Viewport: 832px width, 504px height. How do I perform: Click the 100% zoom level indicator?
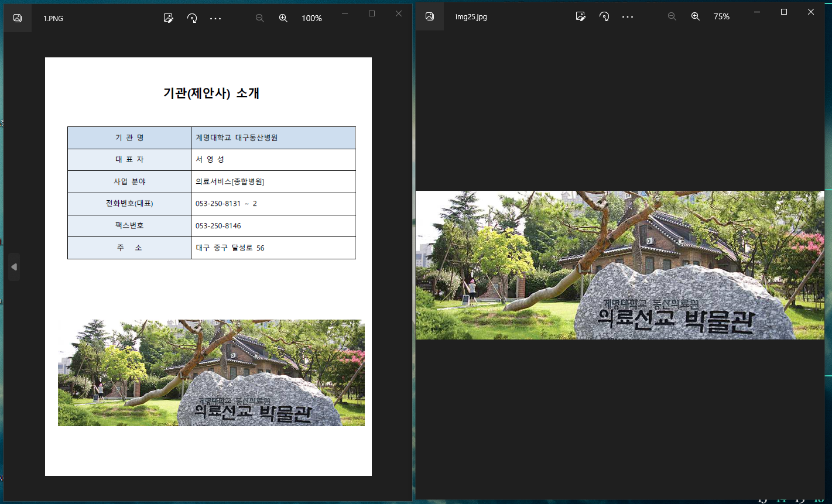pyautogui.click(x=311, y=18)
